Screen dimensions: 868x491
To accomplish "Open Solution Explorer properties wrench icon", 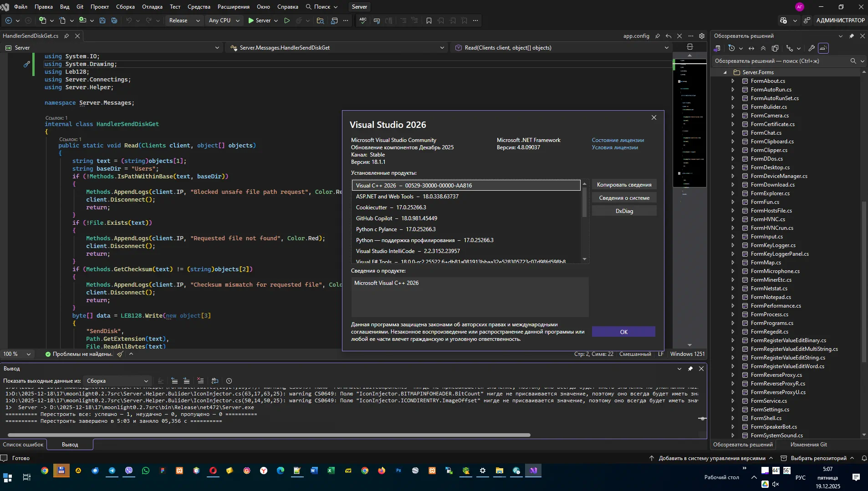I will point(812,48).
